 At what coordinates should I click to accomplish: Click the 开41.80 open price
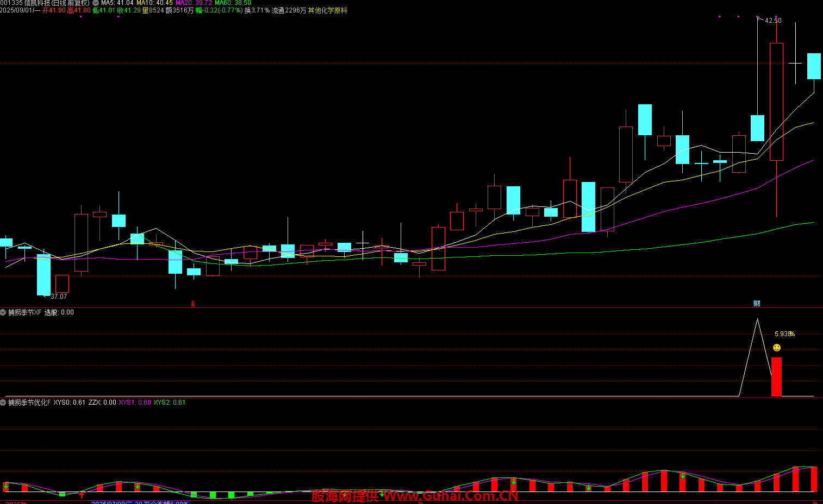click(x=54, y=10)
